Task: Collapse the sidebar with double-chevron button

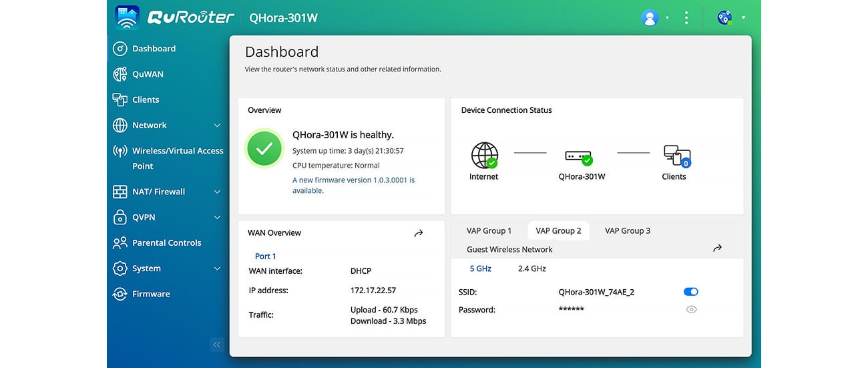Action: pos(216,345)
